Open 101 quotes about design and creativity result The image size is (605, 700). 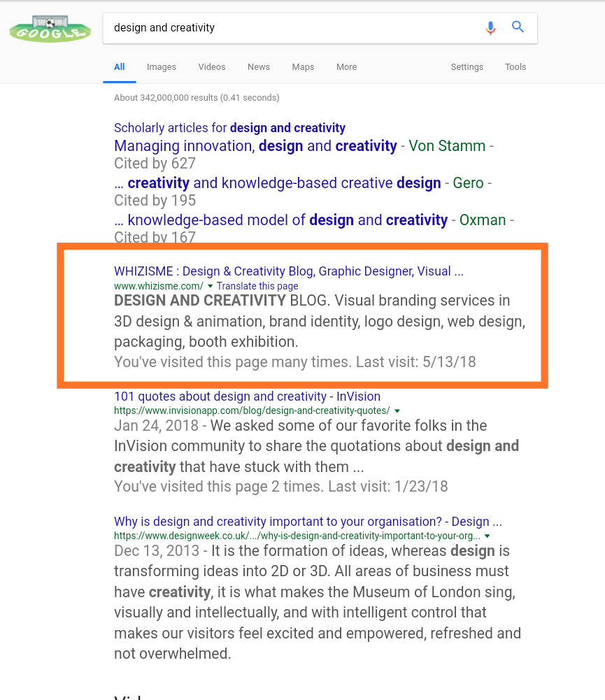pos(247,396)
